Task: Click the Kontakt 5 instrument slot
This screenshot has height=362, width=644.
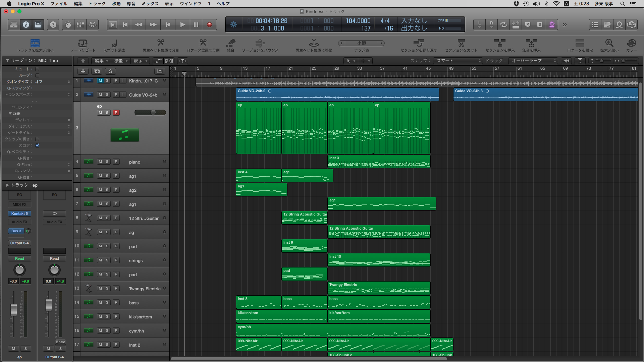Action: pyautogui.click(x=19, y=214)
